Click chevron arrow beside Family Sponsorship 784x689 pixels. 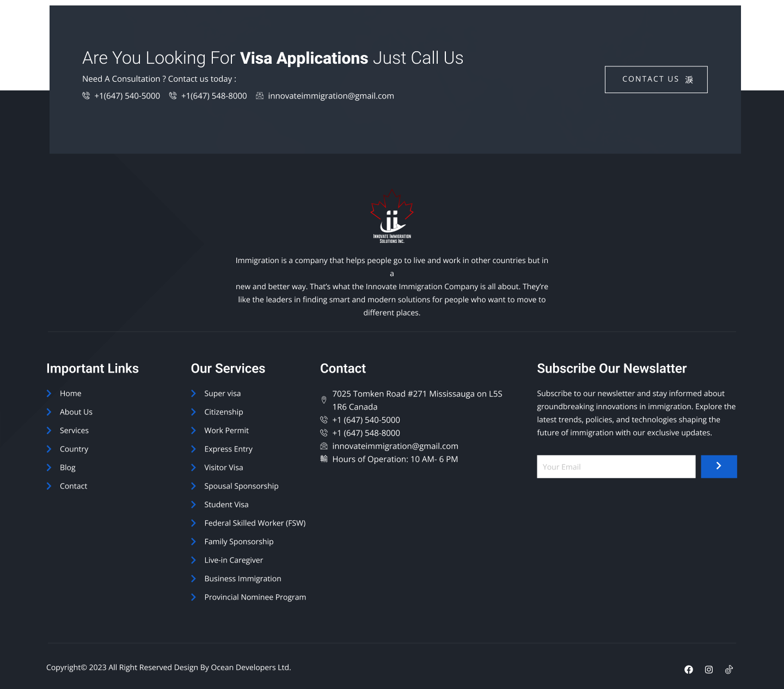193,541
